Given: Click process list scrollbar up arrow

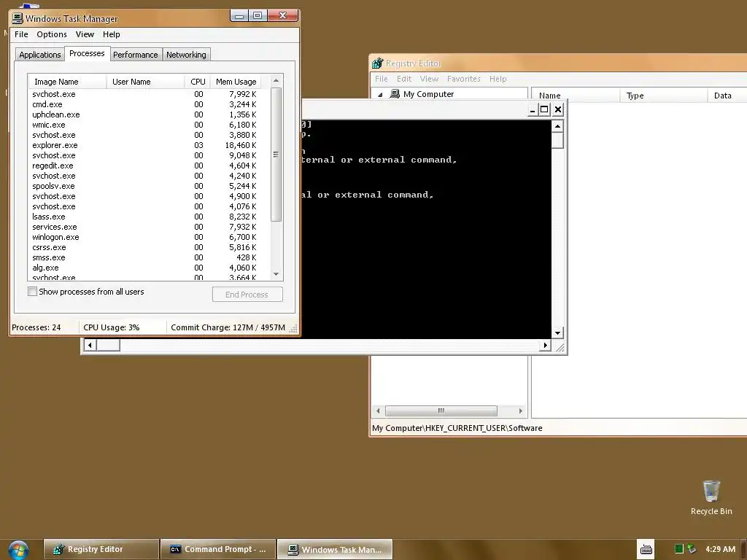Looking at the screenshot, I should (276, 80).
